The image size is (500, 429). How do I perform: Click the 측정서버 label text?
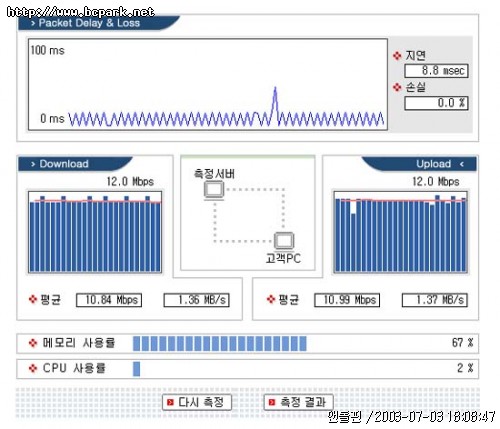(214, 174)
